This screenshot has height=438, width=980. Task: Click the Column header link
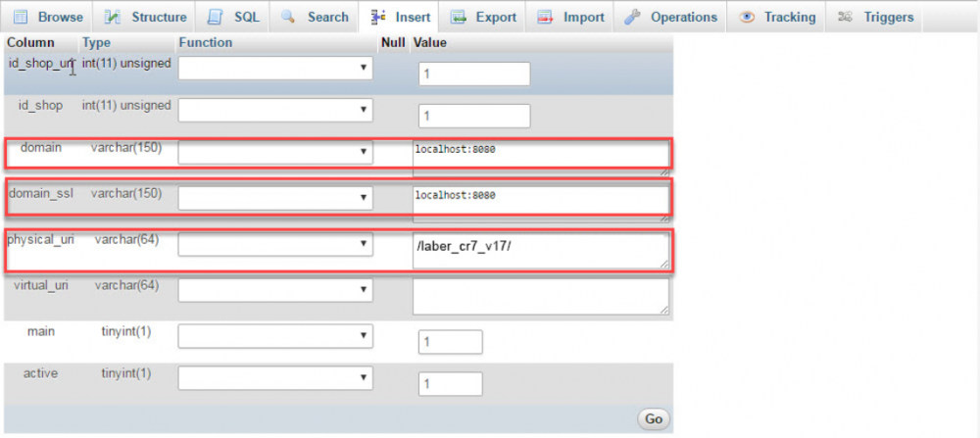point(30,43)
